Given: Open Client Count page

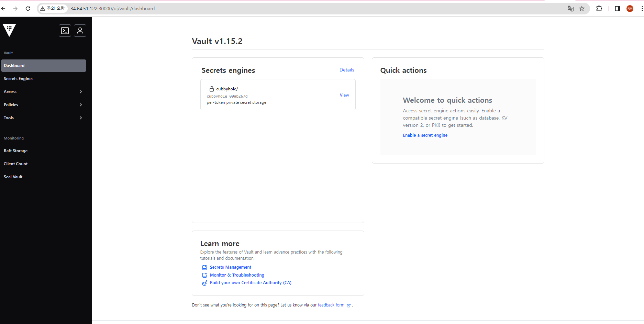Looking at the screenshot, I should pos(44,164).
